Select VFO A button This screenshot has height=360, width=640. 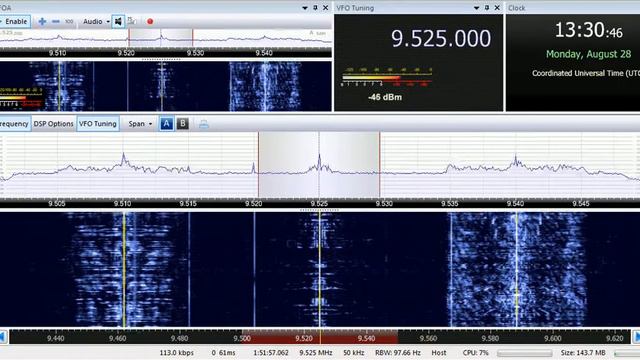tap(166, 124)
